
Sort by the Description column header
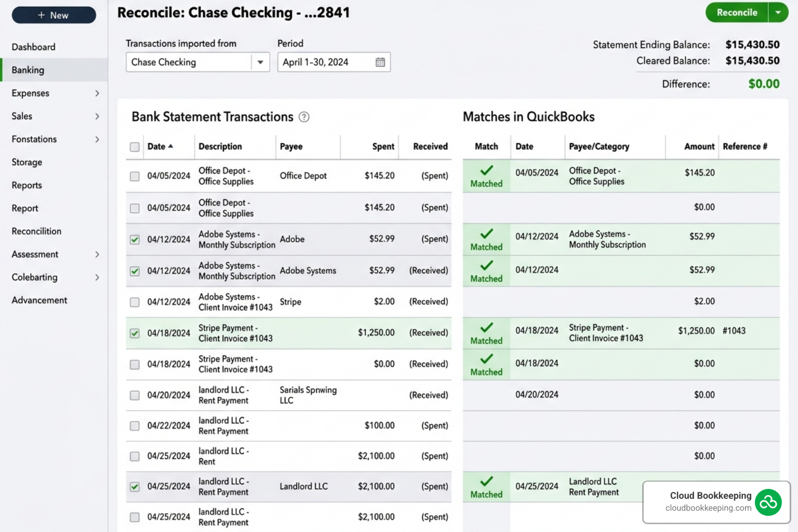coord(220,147)
